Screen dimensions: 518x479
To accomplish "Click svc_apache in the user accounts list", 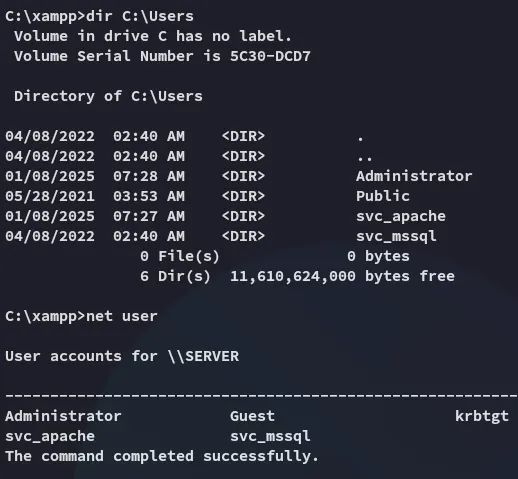I will (x=50, y=437).
